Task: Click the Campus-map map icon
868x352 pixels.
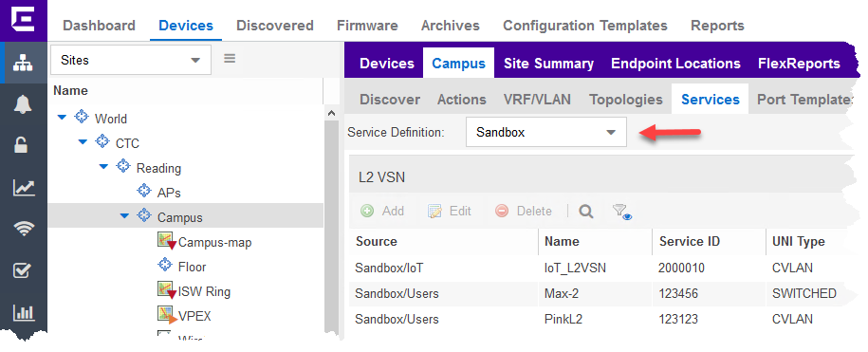Action: tap(166, 241)
